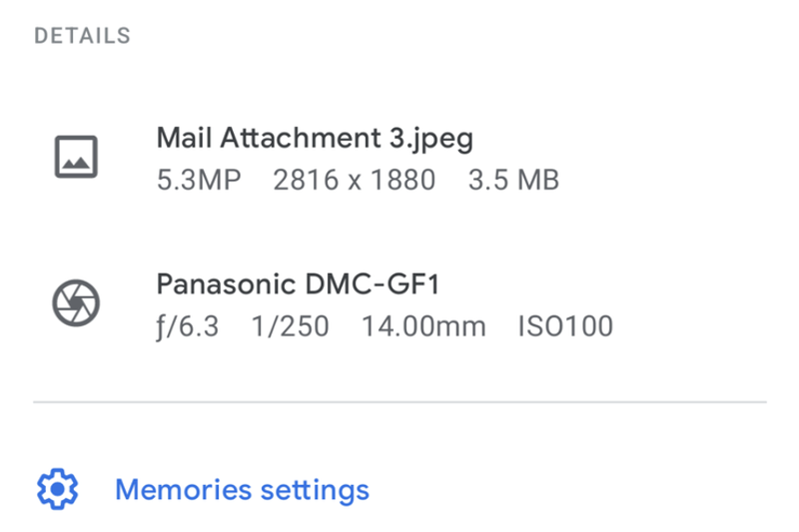Click the word Memories in blue link
The image size is (799, 532).
coord(184,490)
